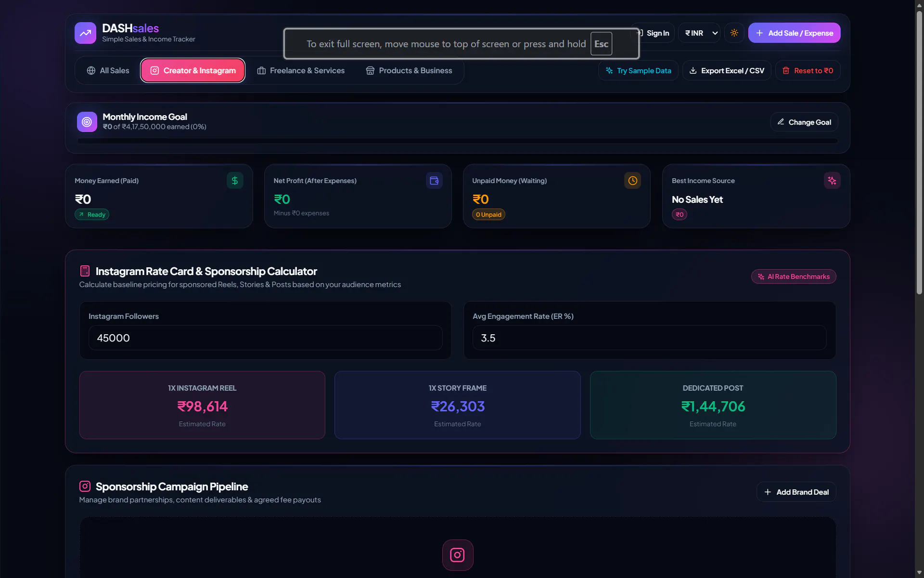Export data via Export Excel / CSV
The image size is (924, 578).
pos(727,70)
